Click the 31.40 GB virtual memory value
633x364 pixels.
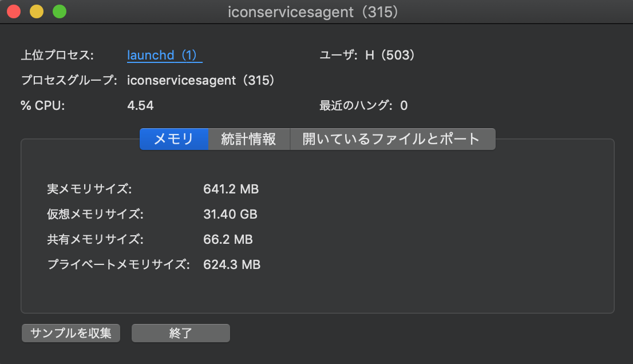[x=230, y=215]
